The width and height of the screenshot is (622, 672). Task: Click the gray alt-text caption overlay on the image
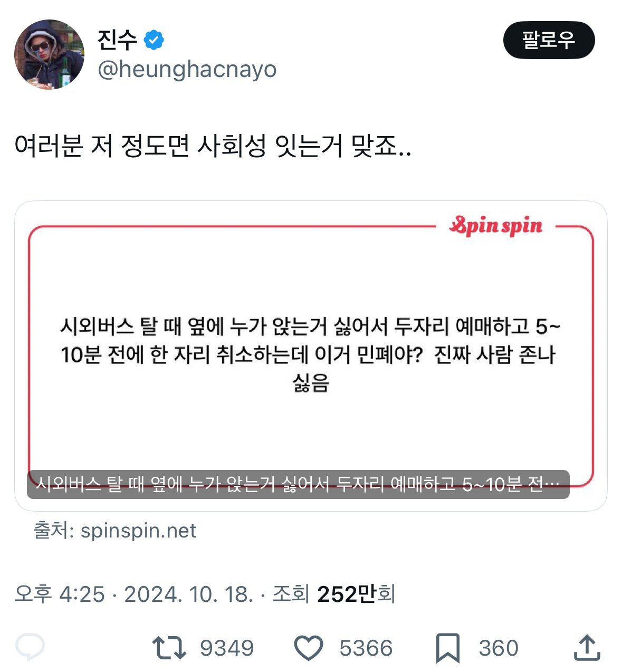(298, 484)
